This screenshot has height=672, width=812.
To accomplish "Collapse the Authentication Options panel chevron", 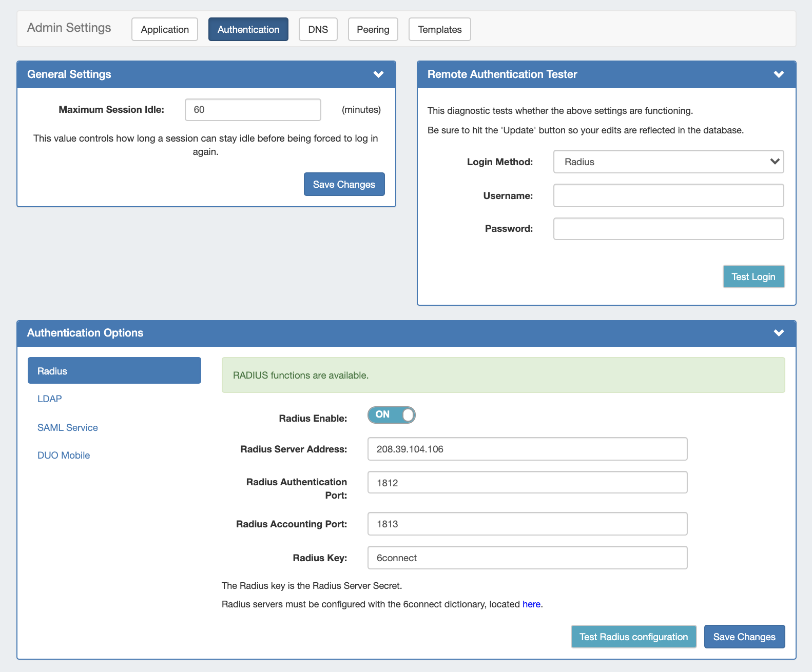I will point(778,333).
